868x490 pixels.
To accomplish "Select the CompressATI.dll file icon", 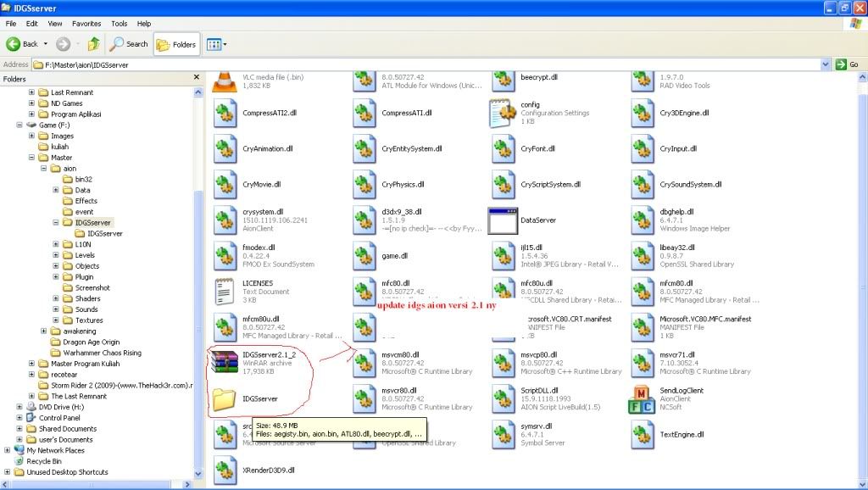I will tap(364, 113).
